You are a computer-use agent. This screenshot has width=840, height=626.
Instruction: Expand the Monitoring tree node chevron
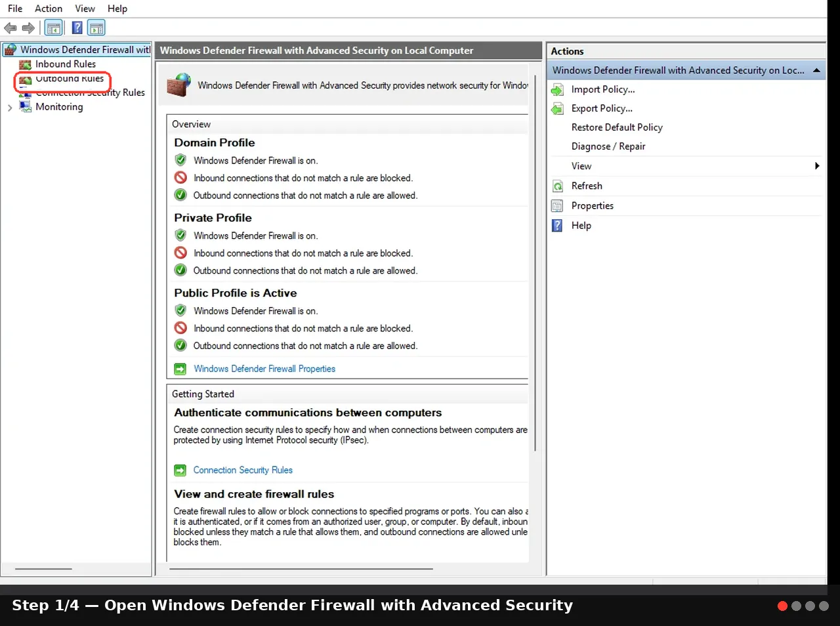pyautogui.click(x=10, y=108)
